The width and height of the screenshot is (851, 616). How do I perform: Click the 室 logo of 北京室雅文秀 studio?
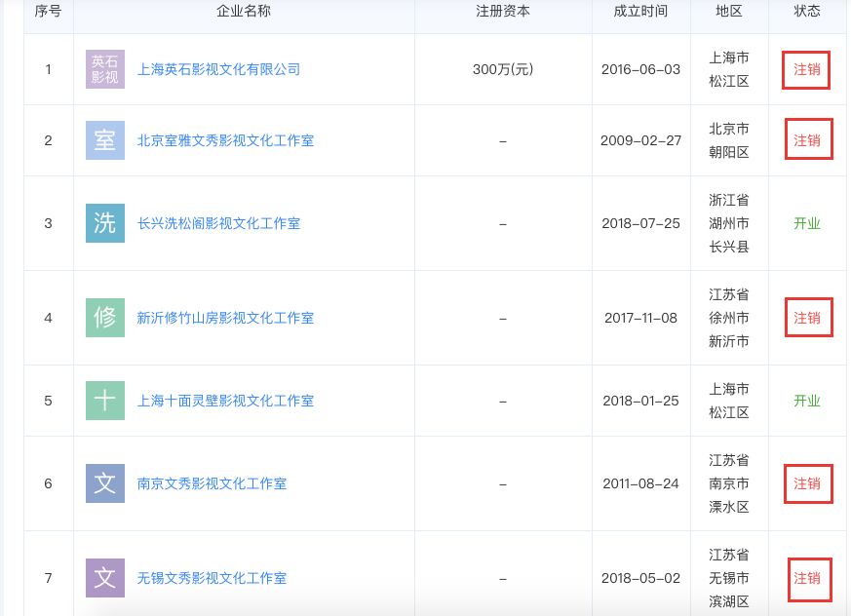(x=103, y=139)
